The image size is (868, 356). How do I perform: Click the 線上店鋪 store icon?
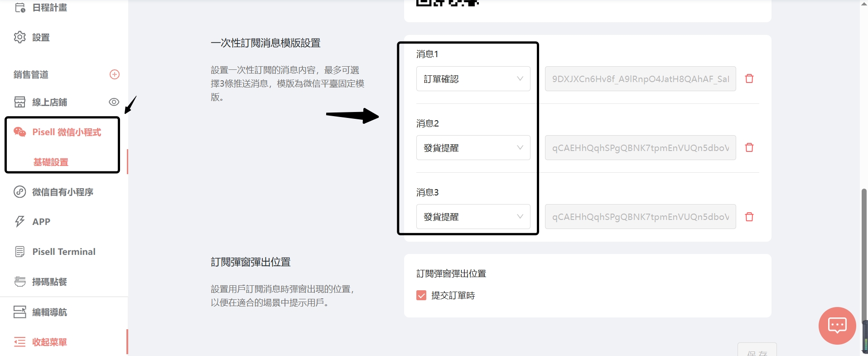[x=20, y=102]
